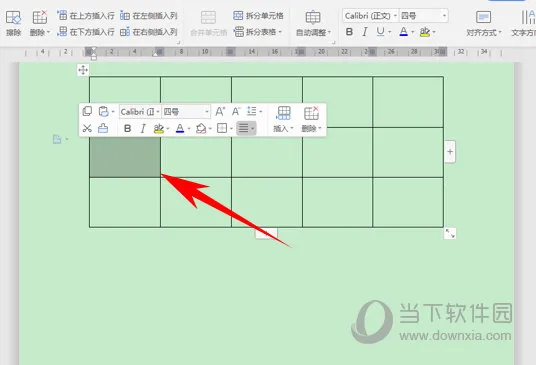
Task: Open the floating toolbar Delete (删除) menu
Action: click(x=311, y=119)
